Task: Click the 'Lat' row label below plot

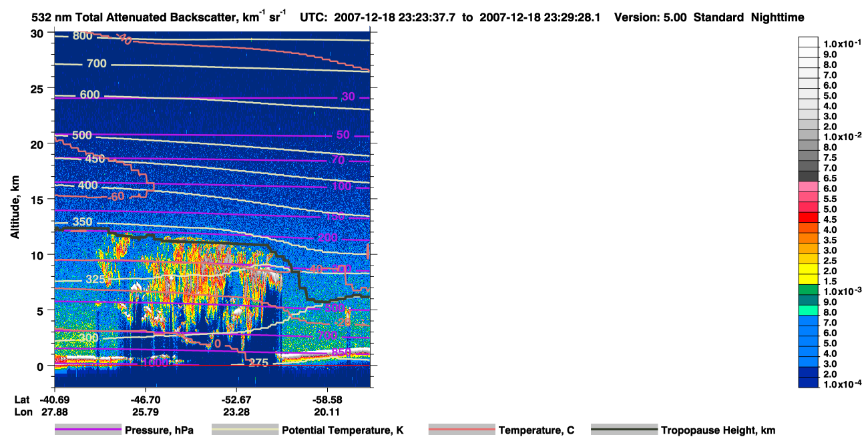Action: click(21, 399)
